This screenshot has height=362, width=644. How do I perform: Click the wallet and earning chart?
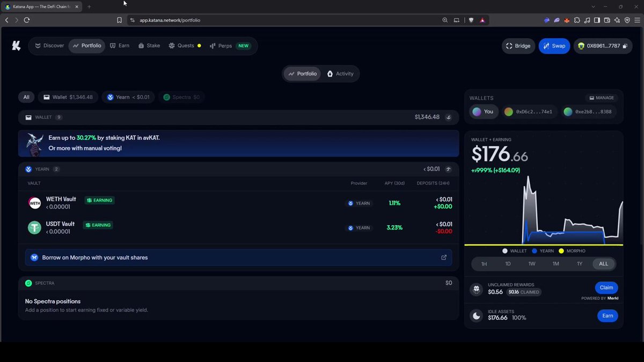point(544,209)
